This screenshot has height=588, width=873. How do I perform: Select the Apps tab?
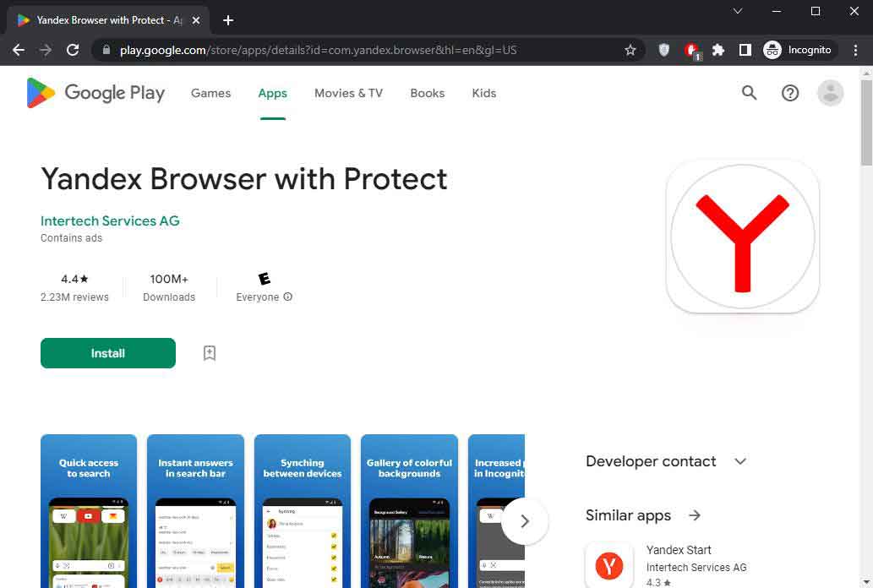[x=272, y=93]
